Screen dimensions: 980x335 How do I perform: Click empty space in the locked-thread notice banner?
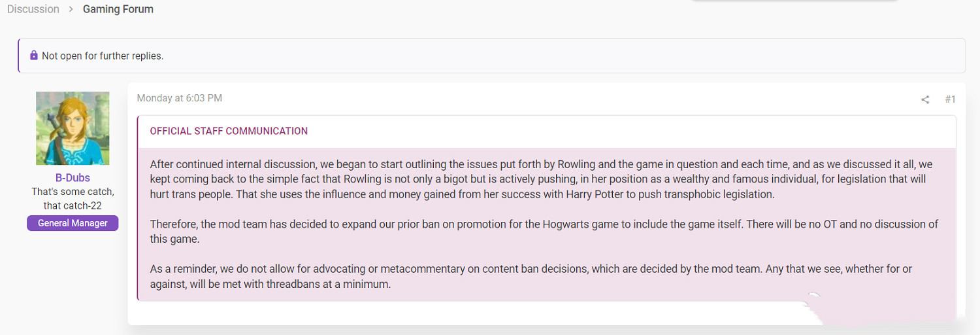point(523,56)
